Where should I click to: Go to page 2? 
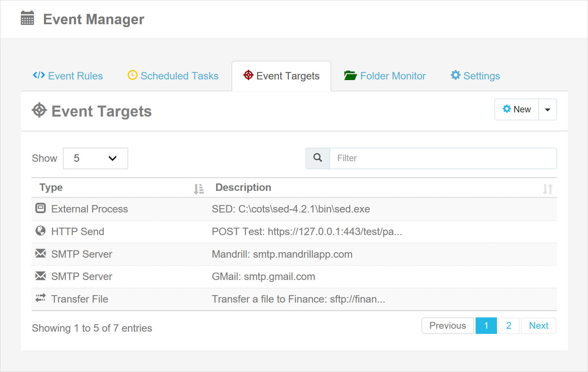tap(509, 325)
